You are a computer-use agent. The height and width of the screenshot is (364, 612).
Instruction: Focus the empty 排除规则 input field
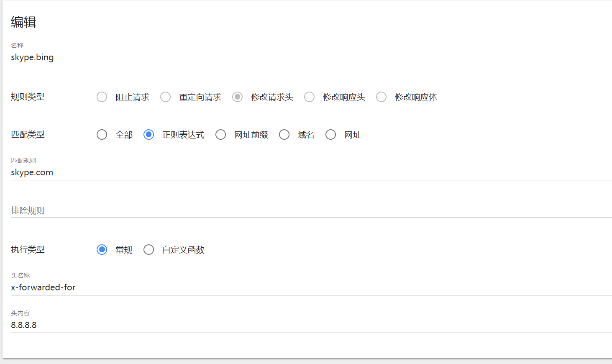coord(311,210)
